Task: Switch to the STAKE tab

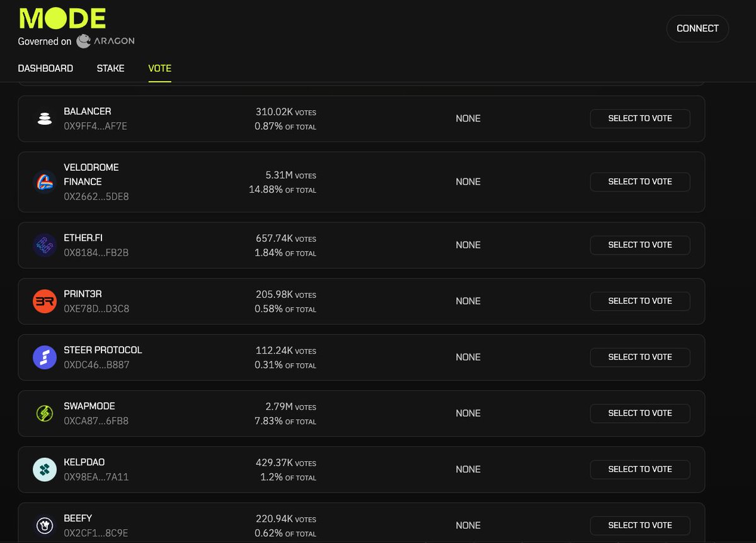Action: tap(110, 68)
